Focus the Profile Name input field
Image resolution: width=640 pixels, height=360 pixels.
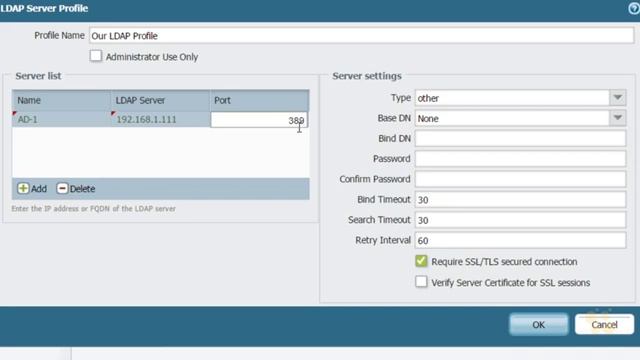tap(362, 36)
